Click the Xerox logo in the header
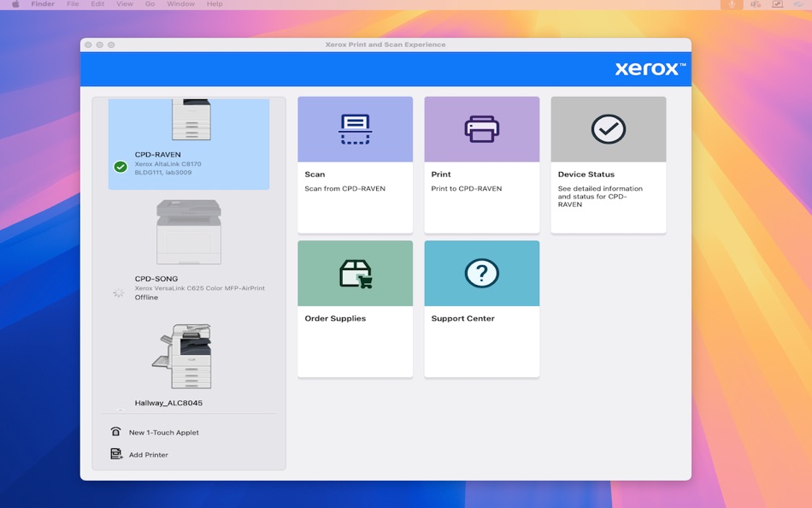 tap(650, 69)
